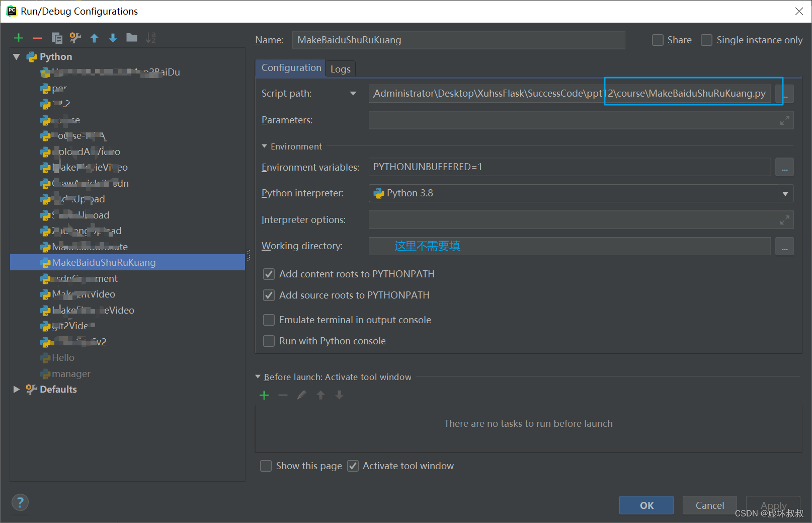Collapse the Python configurations tree node
Image resolution: width=812 pixels, height=523 pixels.
tap(16, 57)
